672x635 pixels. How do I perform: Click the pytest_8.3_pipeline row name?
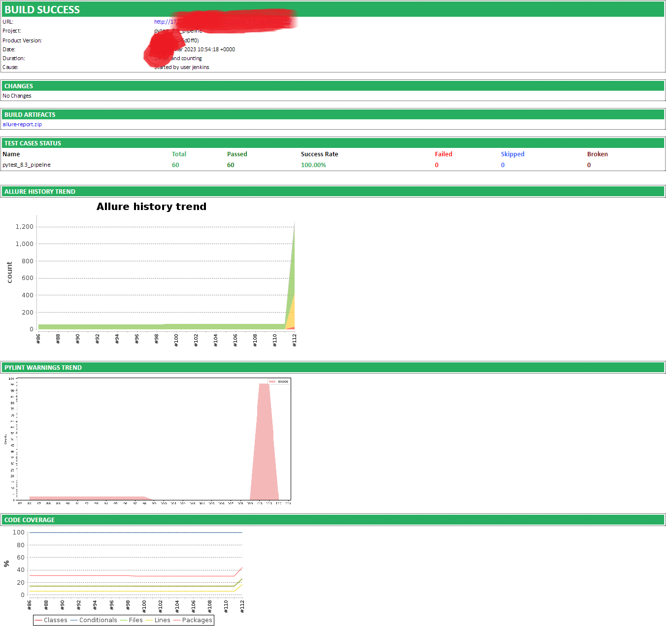[27, 165]
